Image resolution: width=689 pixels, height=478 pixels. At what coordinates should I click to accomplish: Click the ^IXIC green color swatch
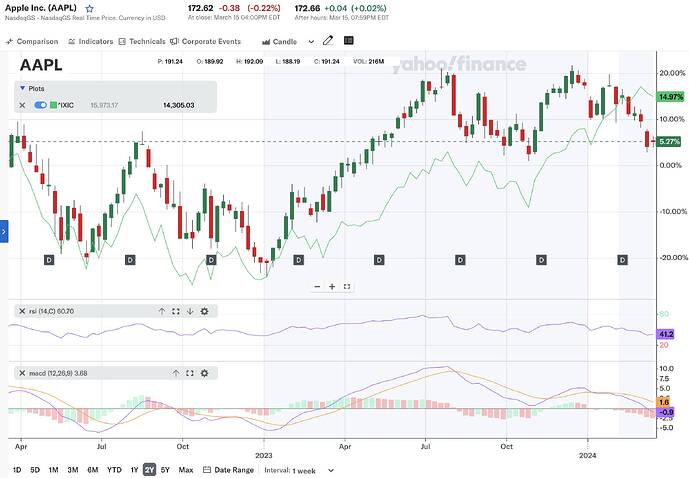pos(54,105)
